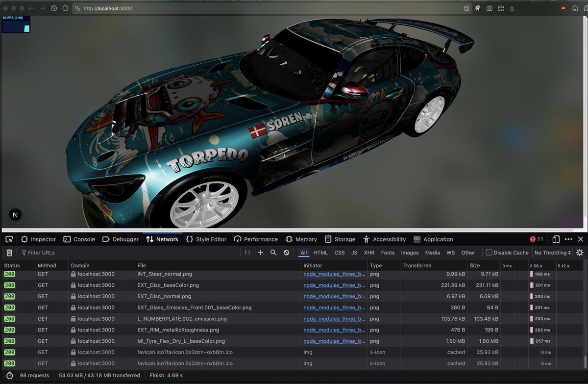
Task: Filter requests by Fonts
Action: click(x=388, y=253)
